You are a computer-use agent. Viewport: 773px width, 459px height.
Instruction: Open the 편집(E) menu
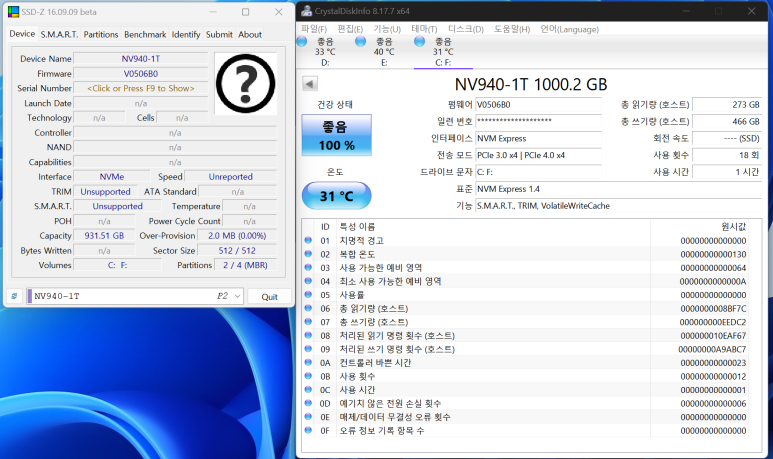click(x=350, y=29)
